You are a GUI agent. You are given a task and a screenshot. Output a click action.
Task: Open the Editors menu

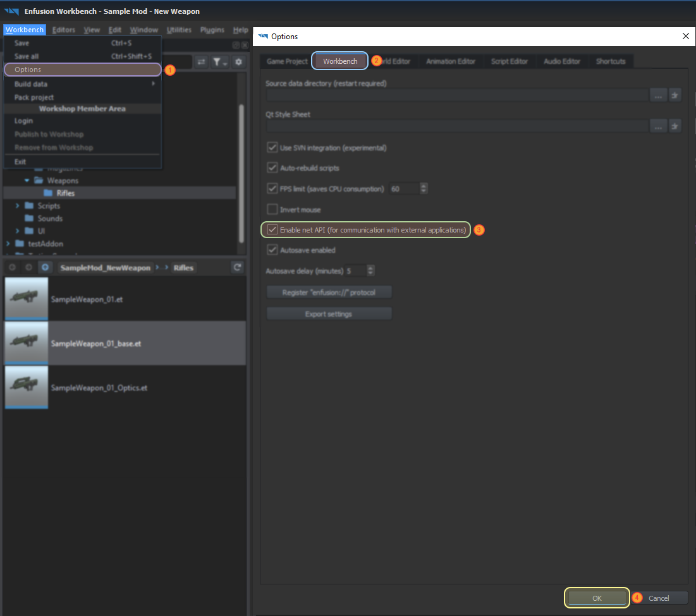point(63,30)
